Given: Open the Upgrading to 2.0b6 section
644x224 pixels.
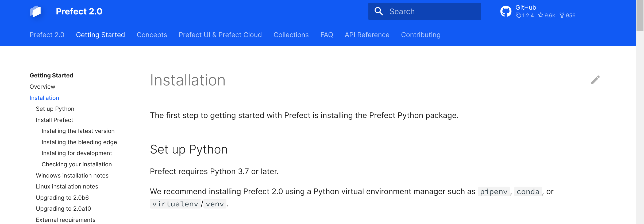Looking at the screenshot, I should tap(62, 198).
